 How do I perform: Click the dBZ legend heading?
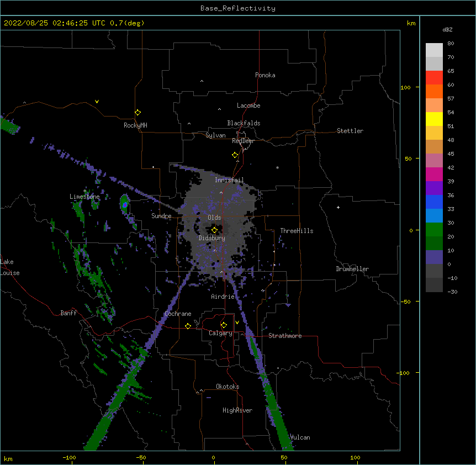pos(447,29)
